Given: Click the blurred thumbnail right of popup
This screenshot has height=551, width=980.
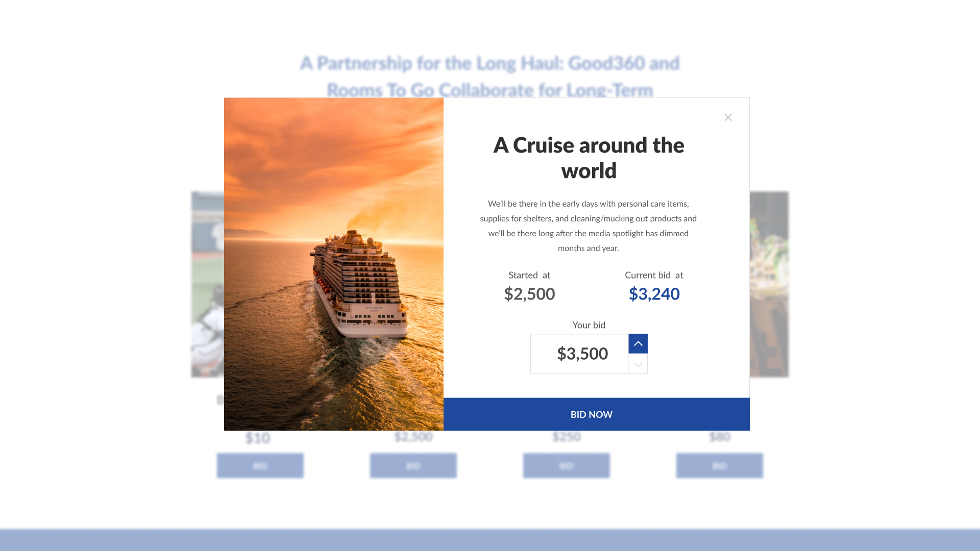Looking at the screenshot, I should click(769, 285).
